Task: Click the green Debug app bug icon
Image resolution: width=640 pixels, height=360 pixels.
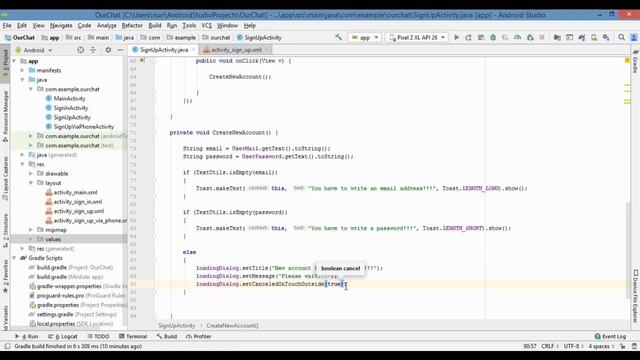Action: [x=493, y=37]
